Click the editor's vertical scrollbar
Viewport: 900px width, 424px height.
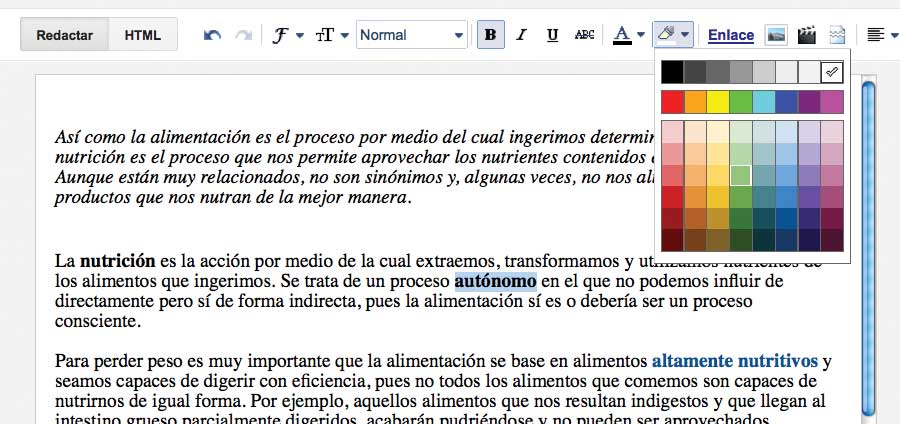(868, 250)
